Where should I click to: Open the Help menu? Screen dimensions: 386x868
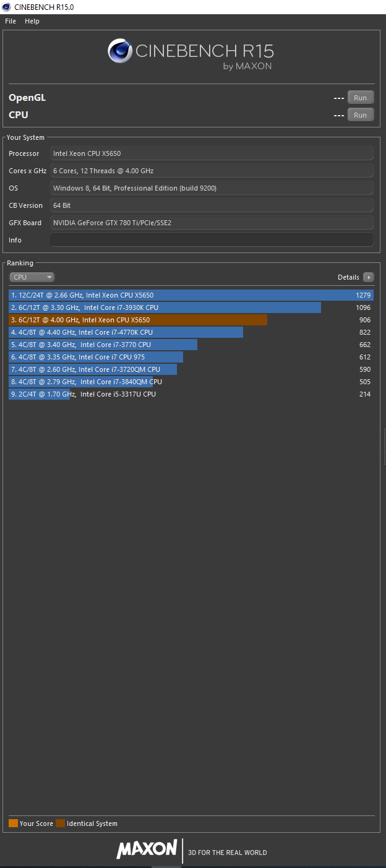coord(32,21)
